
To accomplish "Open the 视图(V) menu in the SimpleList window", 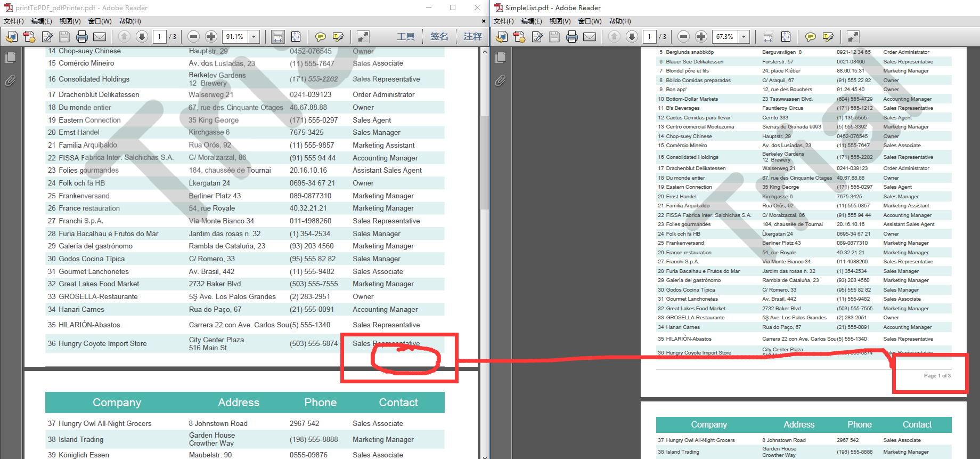I will pyautogui.click(x=560, y=21).
